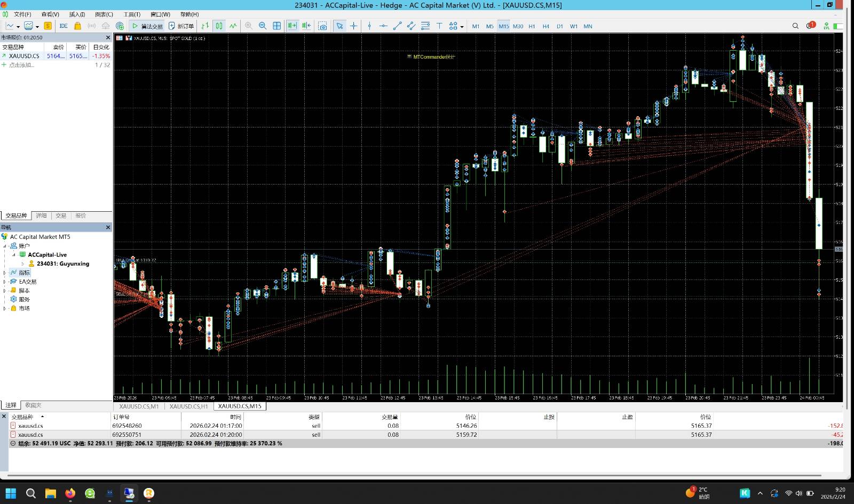Select the text label tool

point(439,26)
